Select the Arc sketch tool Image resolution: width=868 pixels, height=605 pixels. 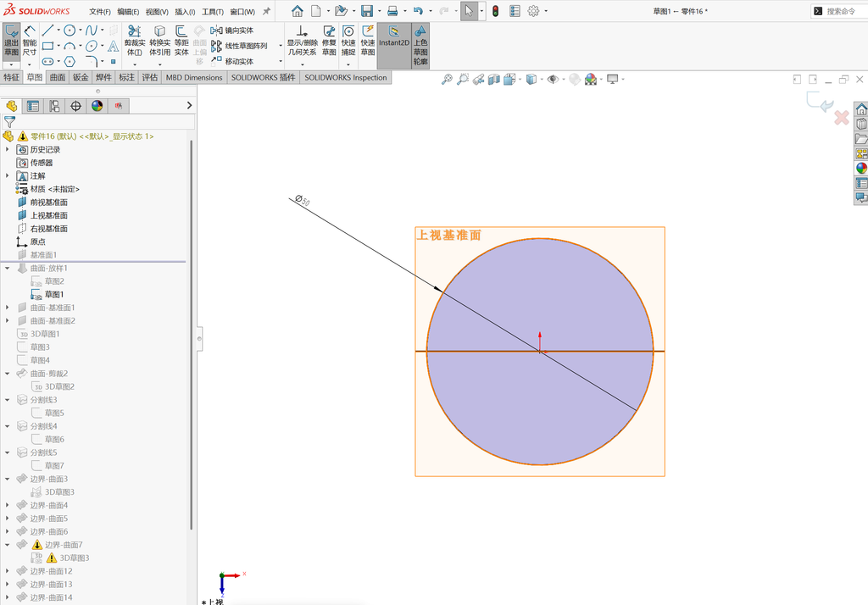[70, 46]
